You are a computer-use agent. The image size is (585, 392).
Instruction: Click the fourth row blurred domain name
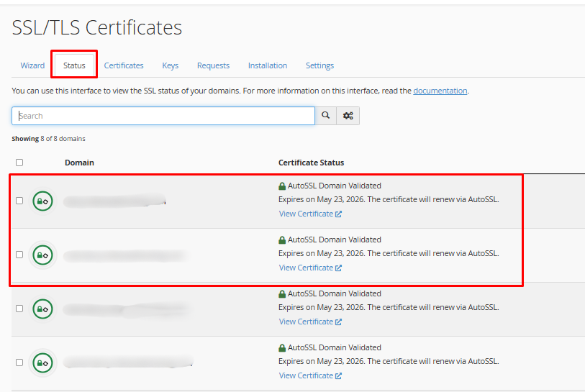click(128, 363)
